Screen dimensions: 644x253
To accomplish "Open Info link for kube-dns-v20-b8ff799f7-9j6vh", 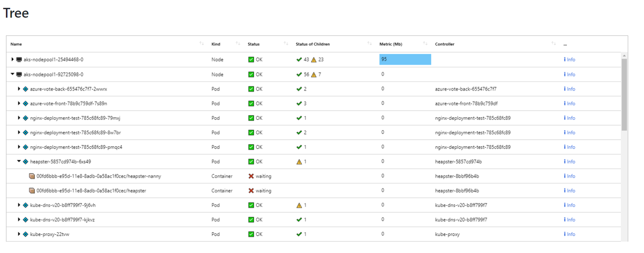I will [x=570, y=205].
